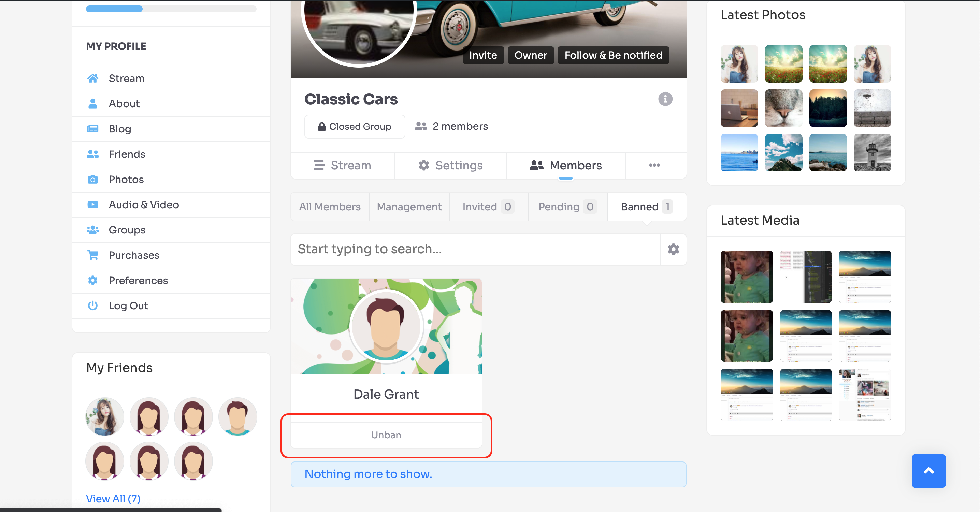Click the Photos camera icon in sidebar
The image size is (980, 512).
coord(93,179)
